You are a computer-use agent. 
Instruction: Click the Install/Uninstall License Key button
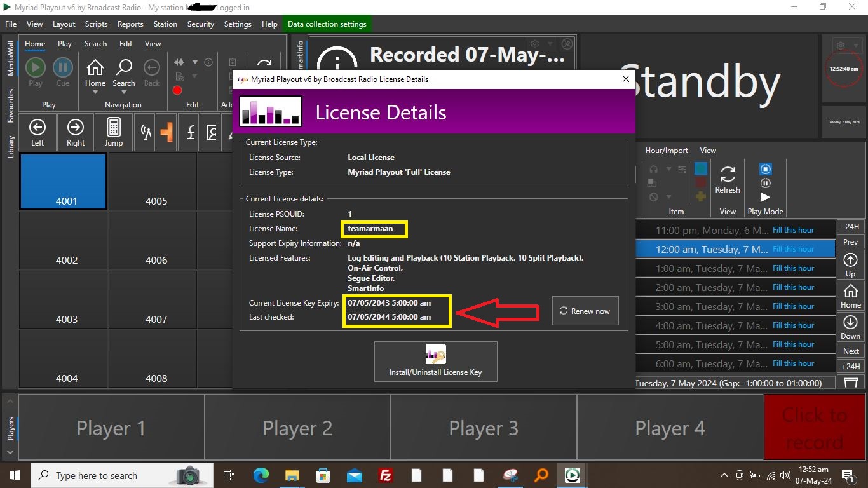pos(436,362)
